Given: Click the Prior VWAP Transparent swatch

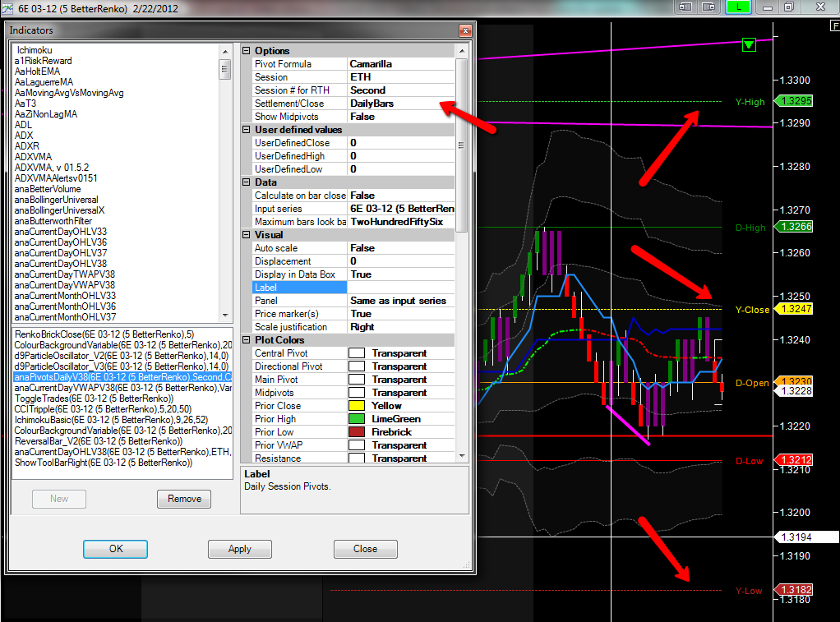Looking at the screenshot, I should tap(357, 445).
